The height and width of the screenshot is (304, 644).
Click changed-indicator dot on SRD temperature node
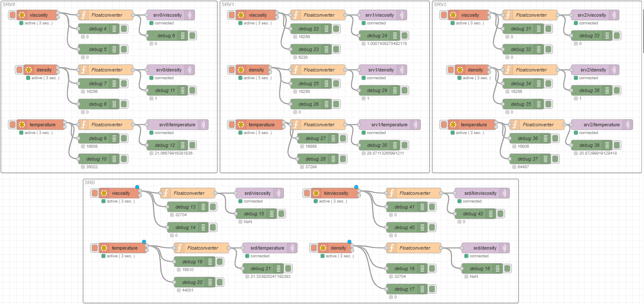point(144,242)
